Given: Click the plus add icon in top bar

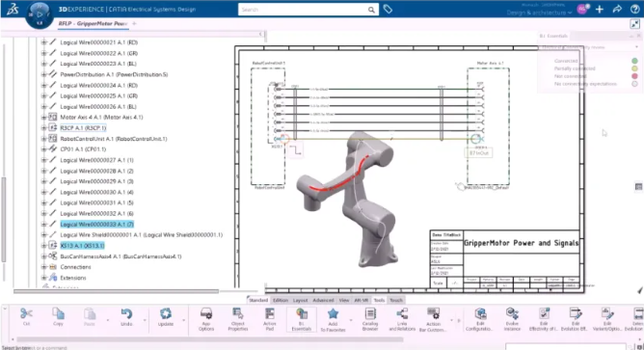Looking at the screenshot, I should point(600,9).
